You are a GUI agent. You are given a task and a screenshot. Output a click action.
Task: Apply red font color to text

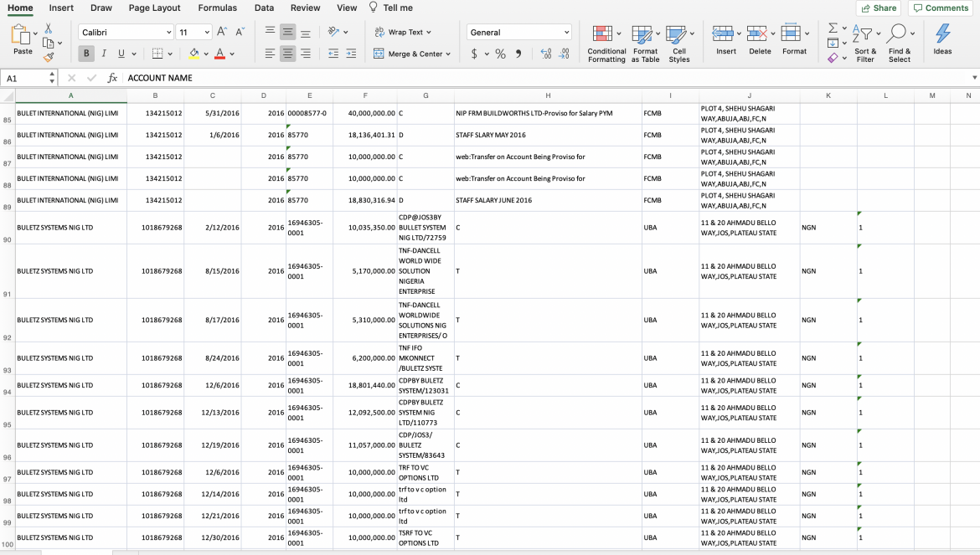(220, 54)
